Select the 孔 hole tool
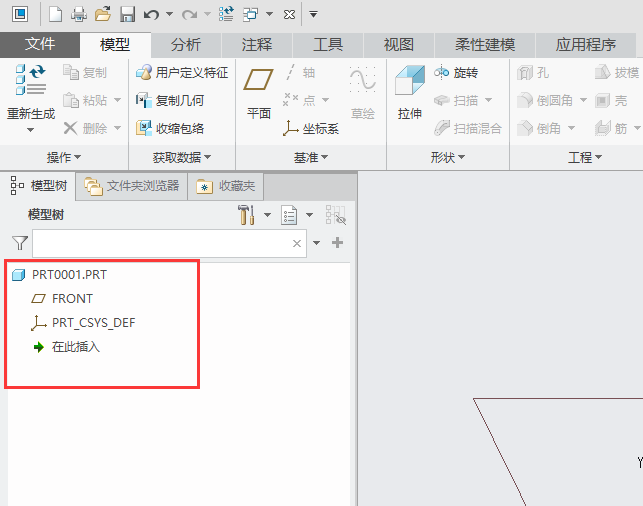The height and width of the screenshot is (506, 643). [533, 73]
